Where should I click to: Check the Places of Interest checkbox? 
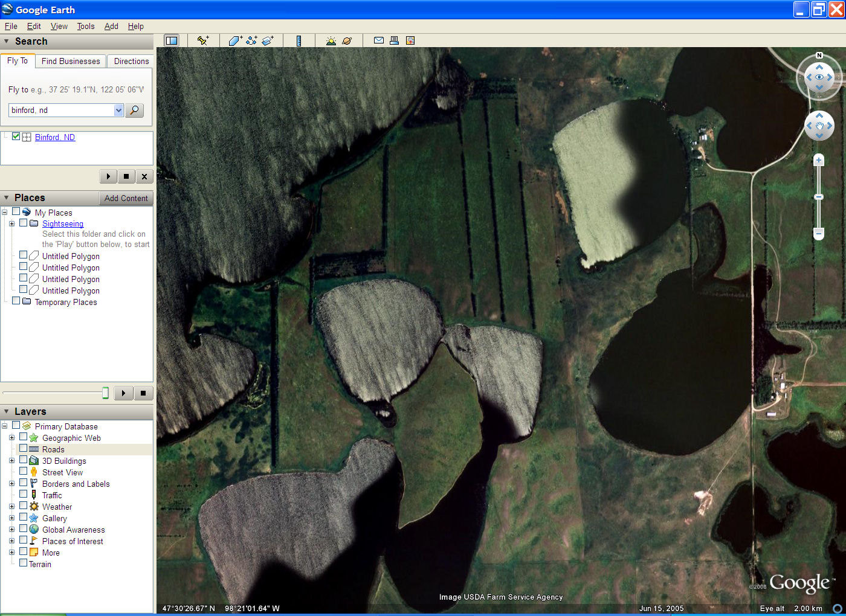(x=24, y=540)
